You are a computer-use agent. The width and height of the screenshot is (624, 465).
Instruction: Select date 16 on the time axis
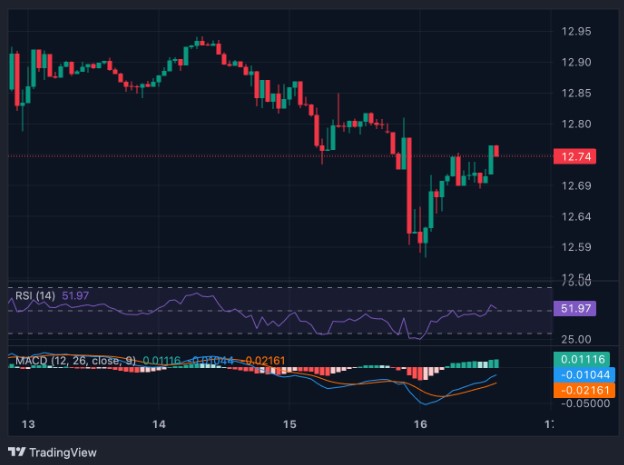click(420, 424)
